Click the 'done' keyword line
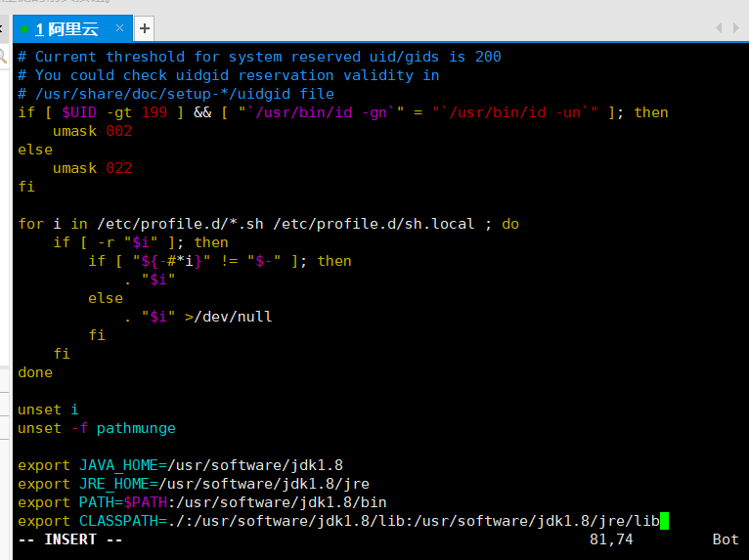 (x=35, y=372)
